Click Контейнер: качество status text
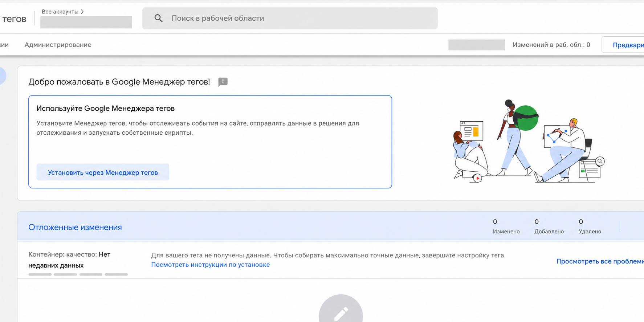The height and width of the screenshot is (322, 644). [x=69, y=260]
